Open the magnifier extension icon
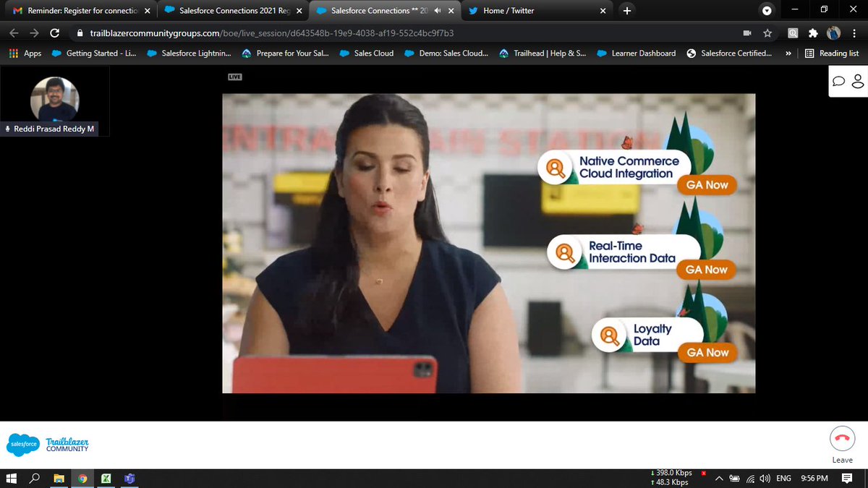Image resolution: width=868 pixels, height=488 pixels. tap(793, 33)
